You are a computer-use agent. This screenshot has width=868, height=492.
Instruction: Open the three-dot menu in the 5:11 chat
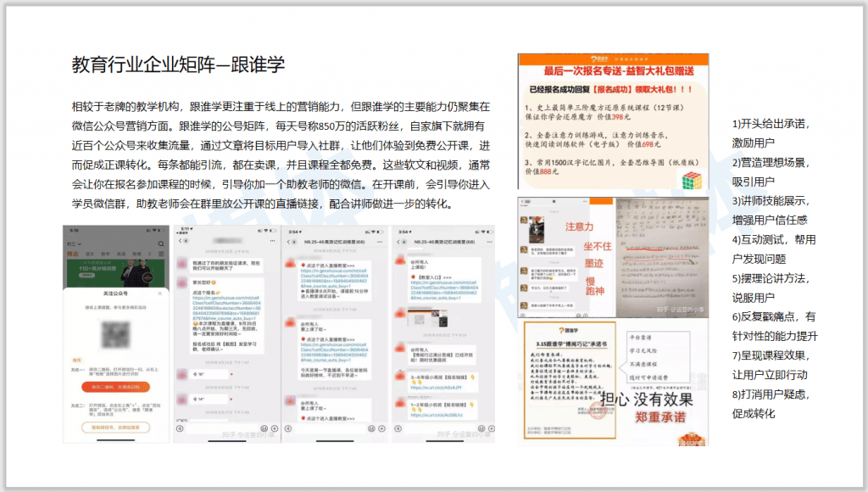(272, 241)
